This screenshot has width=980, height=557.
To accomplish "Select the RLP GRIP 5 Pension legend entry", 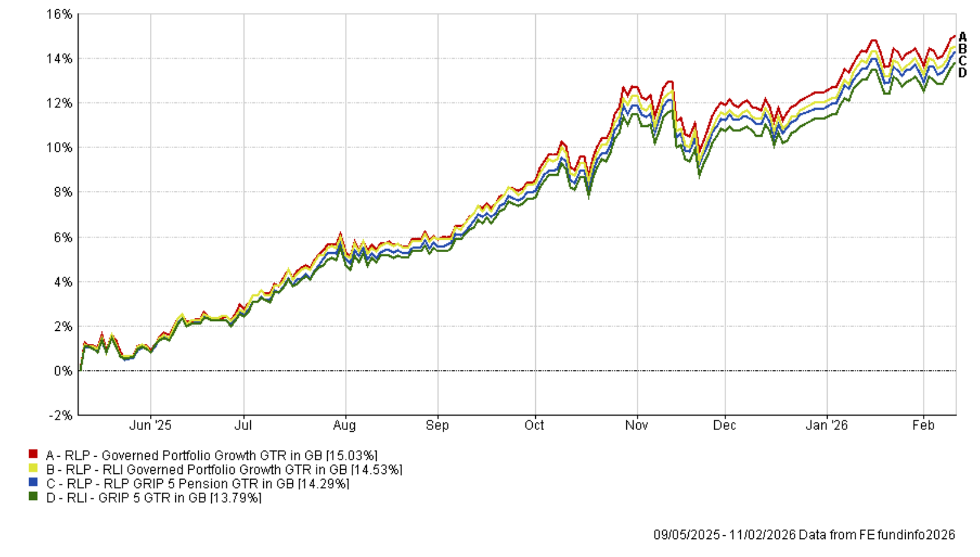I will [197, 484].
